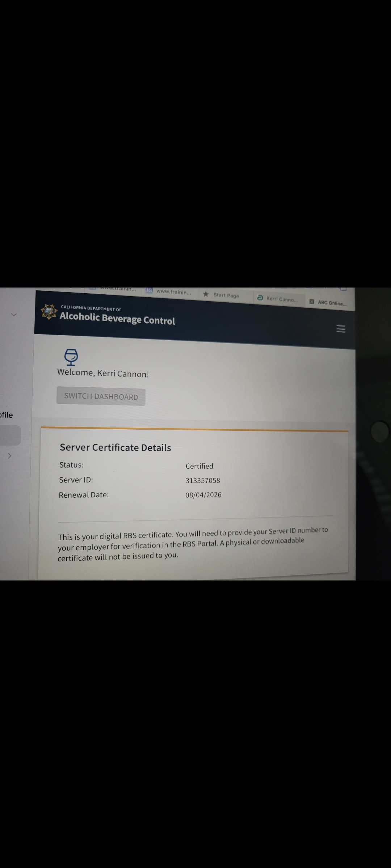Screen dimensions: 391x868
Task: Click the Server Certificate Details heading
Action: click(x=115, y=447)
